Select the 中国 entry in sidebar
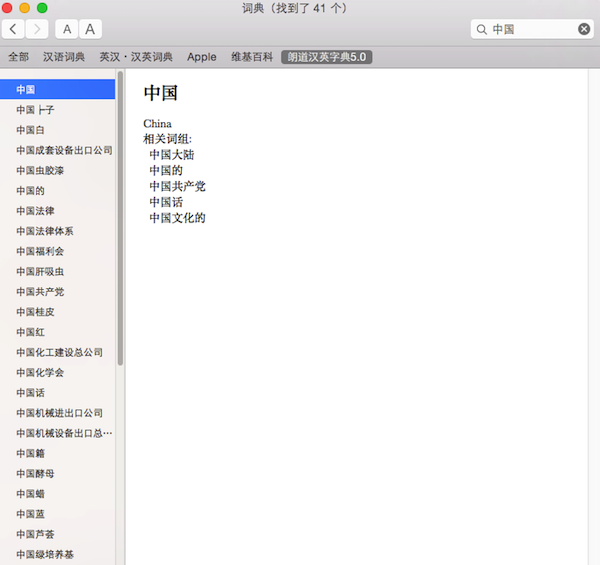Screen dimensions: 600x565 click(x=57, y=90)
